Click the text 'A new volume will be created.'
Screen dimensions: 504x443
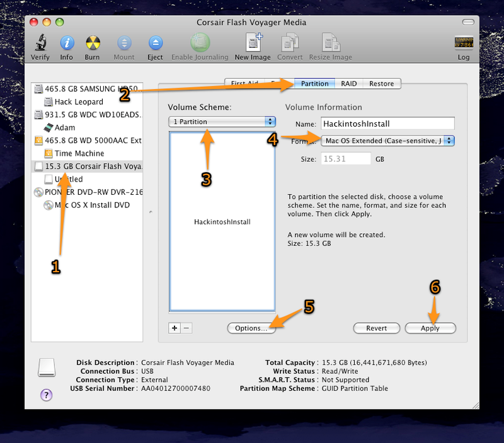(x=336, y=234)
